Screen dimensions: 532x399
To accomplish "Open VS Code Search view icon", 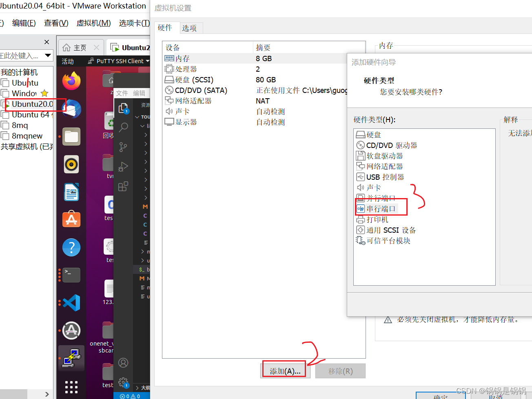I will click(x=123, y=128).
